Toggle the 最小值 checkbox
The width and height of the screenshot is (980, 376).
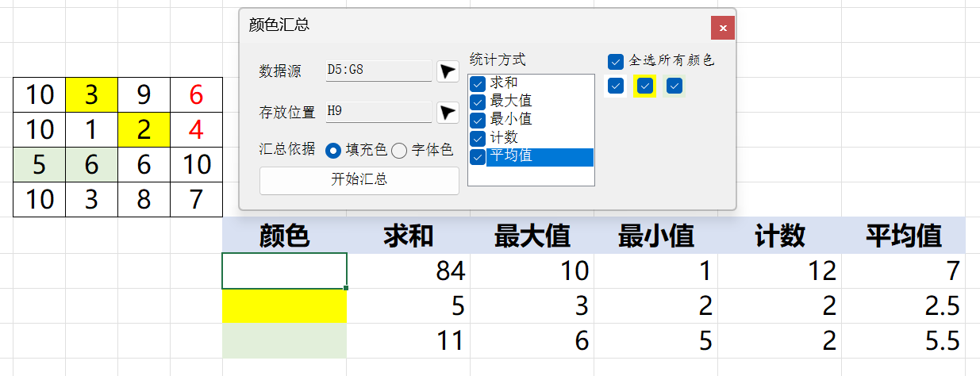pyautogui.click(x=477, y=120)
